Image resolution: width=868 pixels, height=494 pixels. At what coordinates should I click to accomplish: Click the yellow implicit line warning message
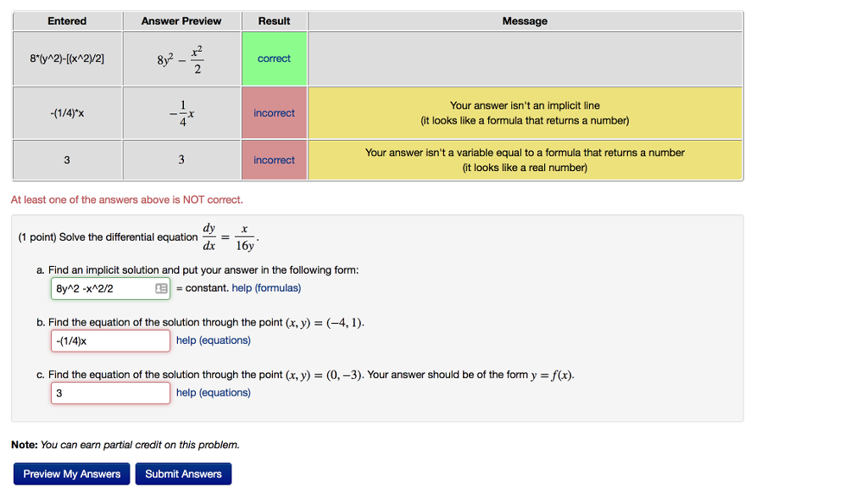pos(525,113)
